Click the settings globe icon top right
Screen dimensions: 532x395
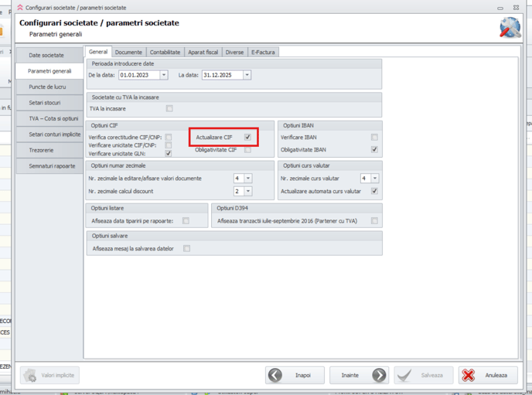(510, 28)
